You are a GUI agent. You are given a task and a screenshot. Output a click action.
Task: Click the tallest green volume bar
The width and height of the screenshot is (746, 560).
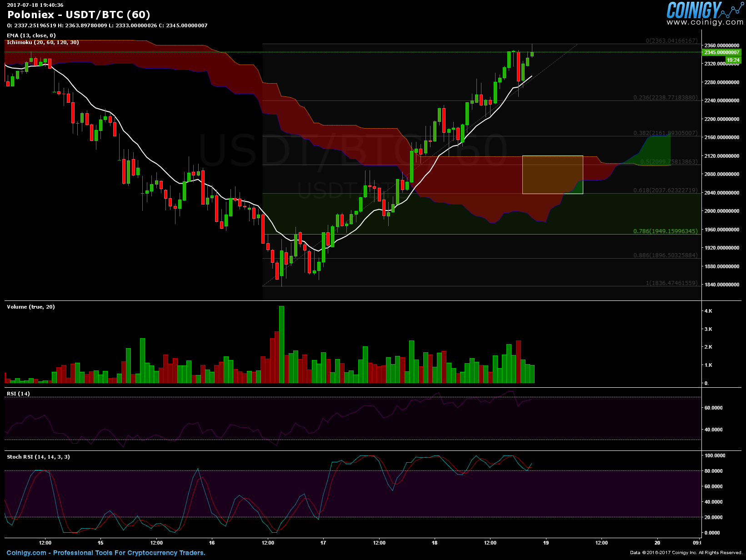[281, 344]
